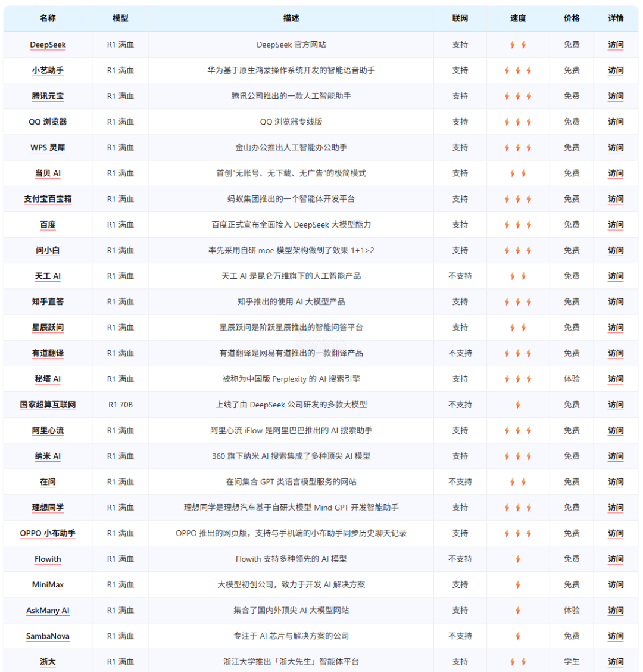This screenshot has height=672, width=643.
Task: Open the 问小白 name link
Action: [x=48, y=250]
